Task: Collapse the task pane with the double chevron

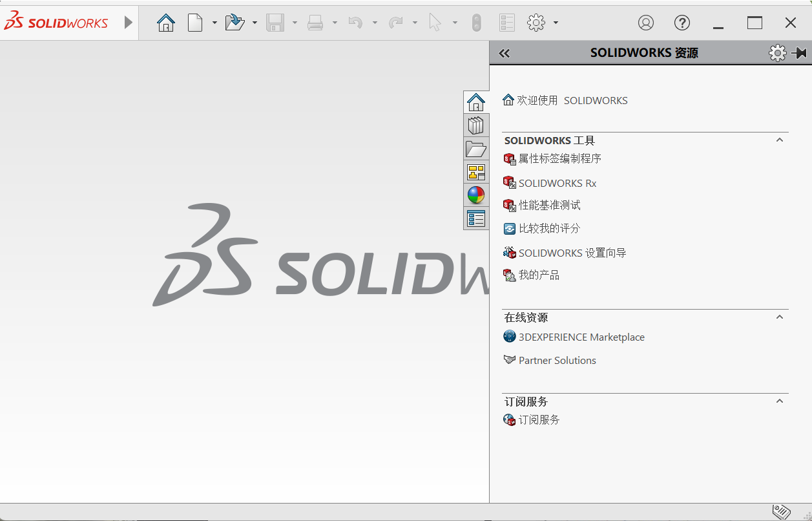Action: click(505, 53)
